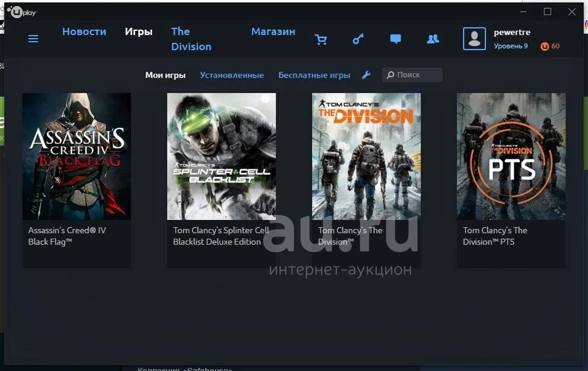Click the Uplay units coin icon
This screenshot has height=371, width=588.
coord(545,46)
